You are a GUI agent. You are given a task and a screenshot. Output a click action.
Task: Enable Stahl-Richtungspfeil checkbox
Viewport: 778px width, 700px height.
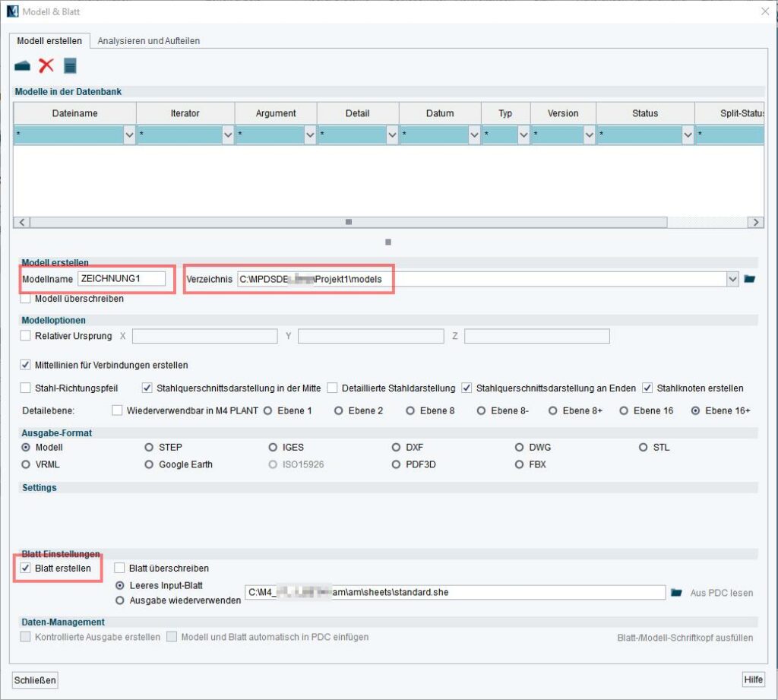(25, 388)
